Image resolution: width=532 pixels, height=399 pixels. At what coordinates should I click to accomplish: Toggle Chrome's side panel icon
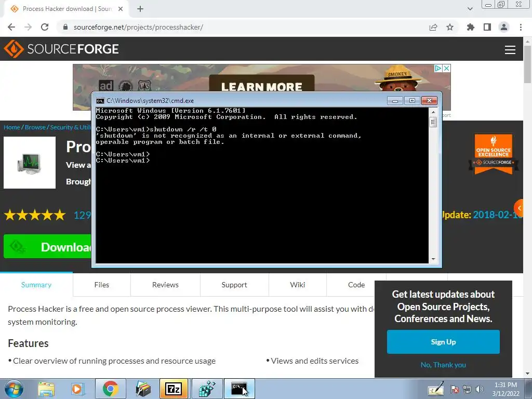click(x=487, y=27)
